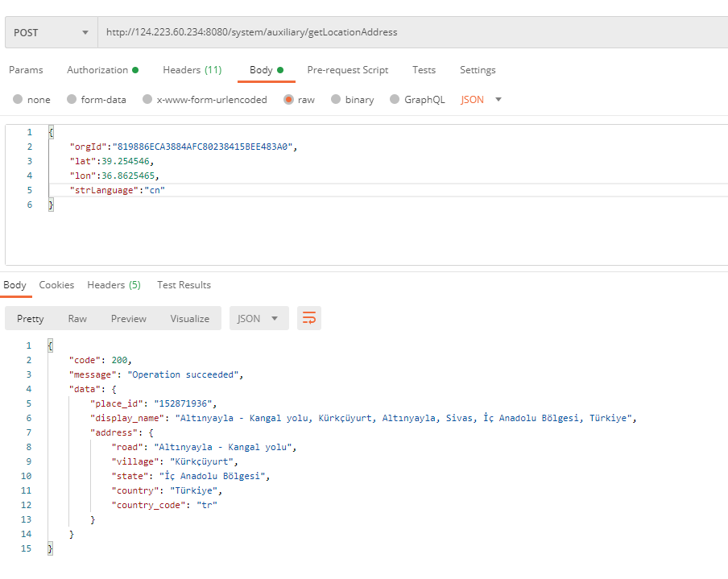Viewport: 728px width, 579px height.
Task: Go to the Headers (11) request tab
Action: click(192, 70)
